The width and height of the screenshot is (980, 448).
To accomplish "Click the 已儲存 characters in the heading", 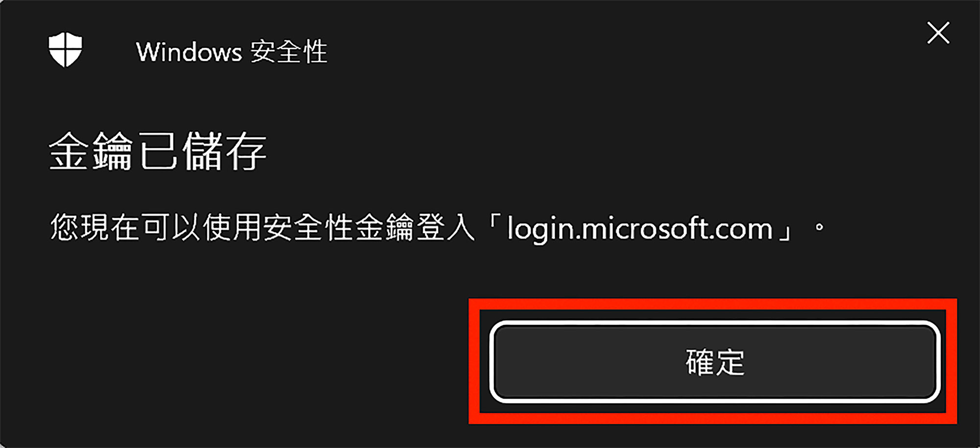I will tap(202, 151).
